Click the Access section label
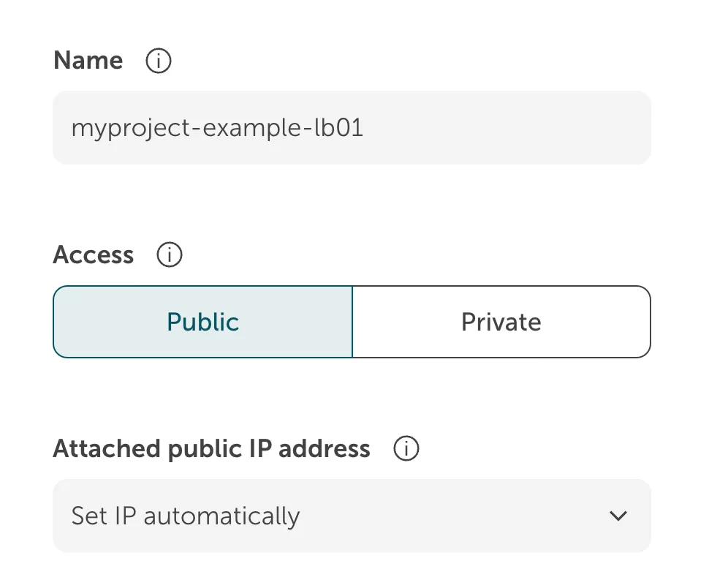The height and width of the screenshot is (588, 728). point(94,255)
